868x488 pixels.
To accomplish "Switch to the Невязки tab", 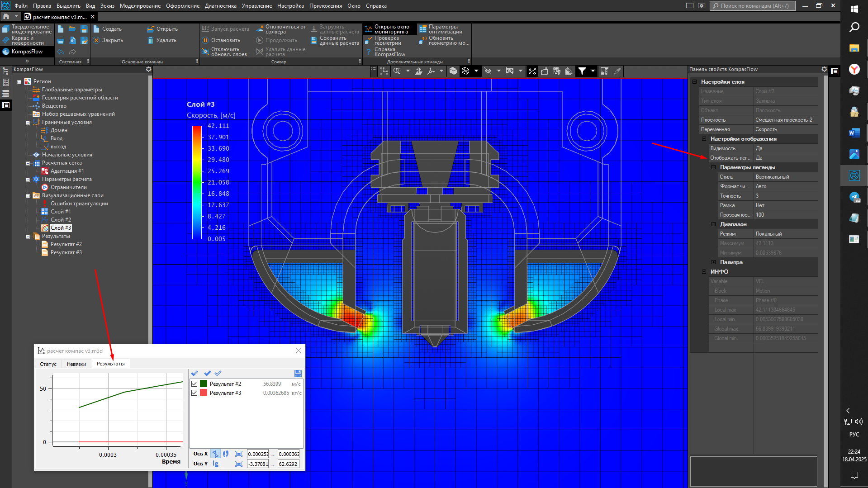I will (76, 364).
